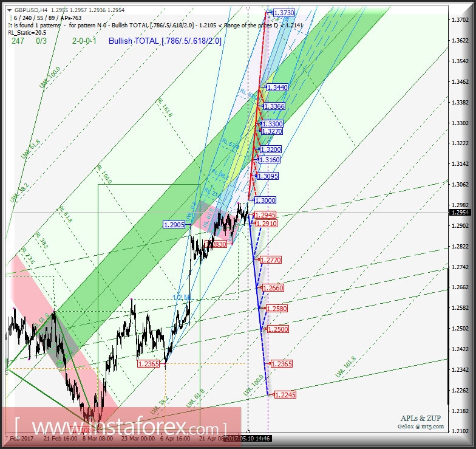Select the red 1.2945 price label
The width and height of the screenshot is (476, 449).
[265, 215]
